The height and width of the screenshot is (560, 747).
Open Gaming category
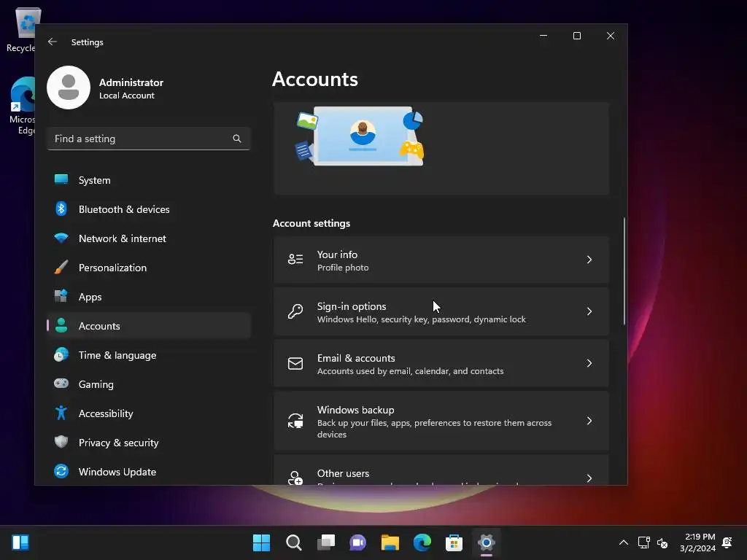point(149,384)
